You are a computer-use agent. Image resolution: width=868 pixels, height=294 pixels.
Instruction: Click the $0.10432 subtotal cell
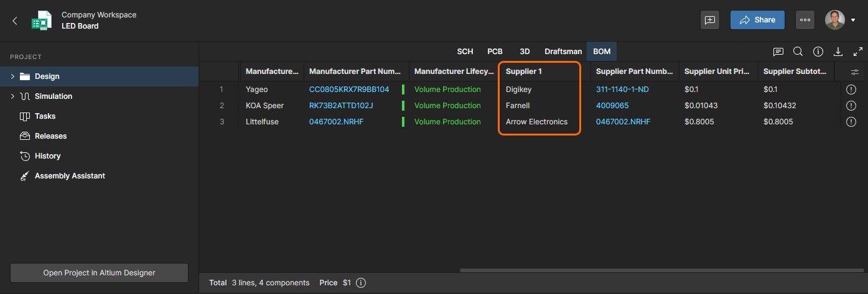pyautogui.click(x=796, y=106)
